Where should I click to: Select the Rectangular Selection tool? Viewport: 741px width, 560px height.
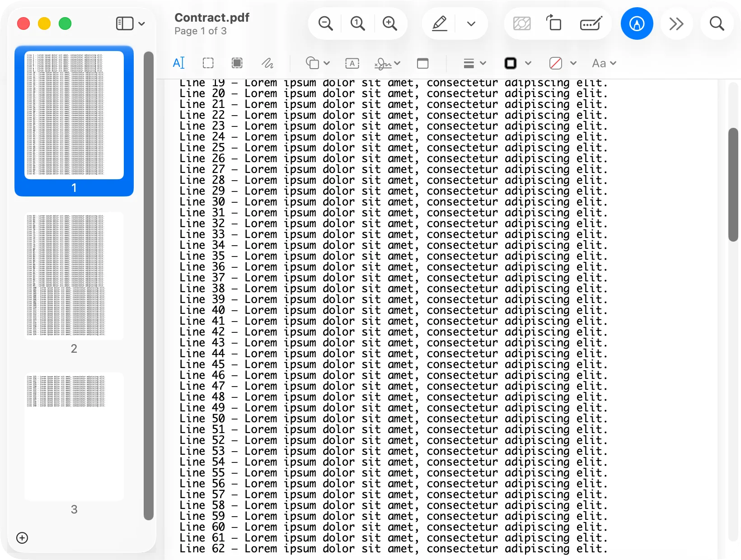tap(208, 63)
